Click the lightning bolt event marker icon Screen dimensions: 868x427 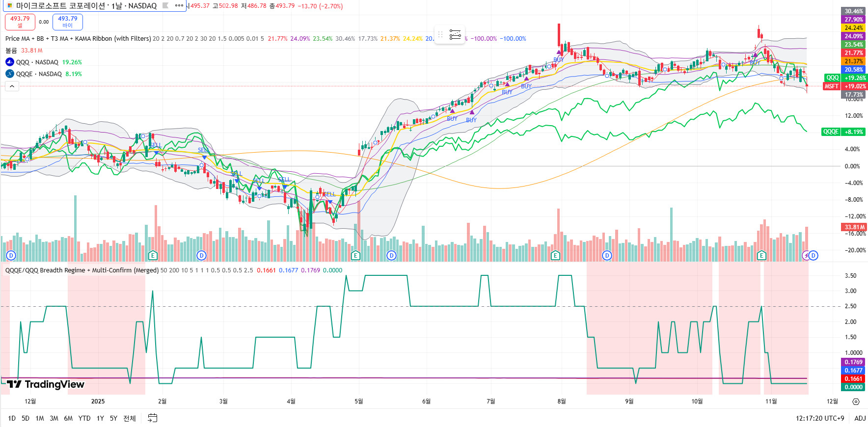pyautogui.click(x=806, y=255)
